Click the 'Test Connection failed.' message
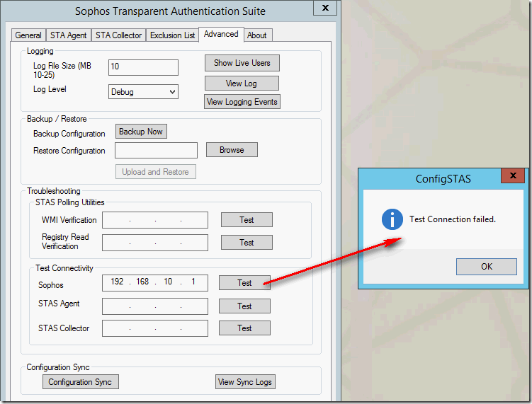The height and width of the screenshot is (404, 532). coord(453,219)
